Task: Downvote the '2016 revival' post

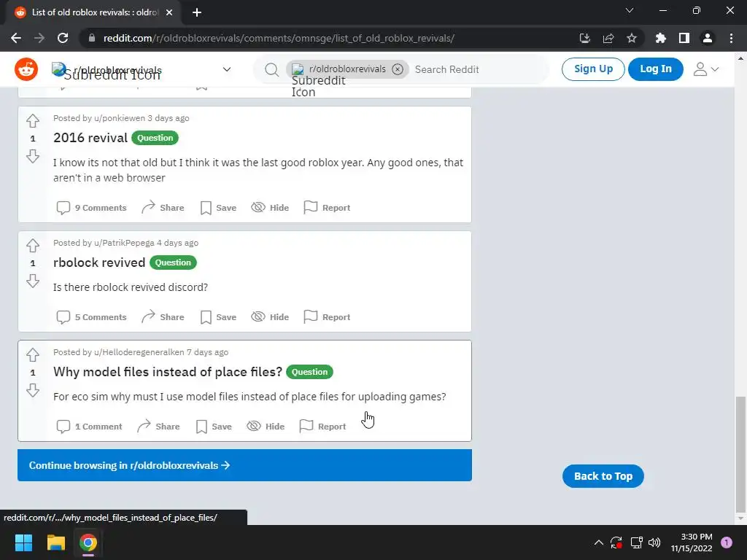Action: pyautogui.click(x=32, y=156)
